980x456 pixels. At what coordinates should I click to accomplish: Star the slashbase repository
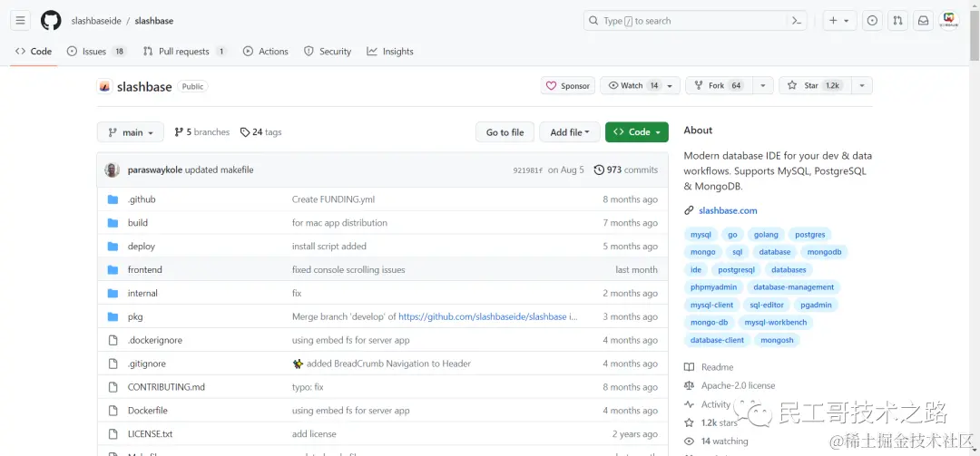815,85
